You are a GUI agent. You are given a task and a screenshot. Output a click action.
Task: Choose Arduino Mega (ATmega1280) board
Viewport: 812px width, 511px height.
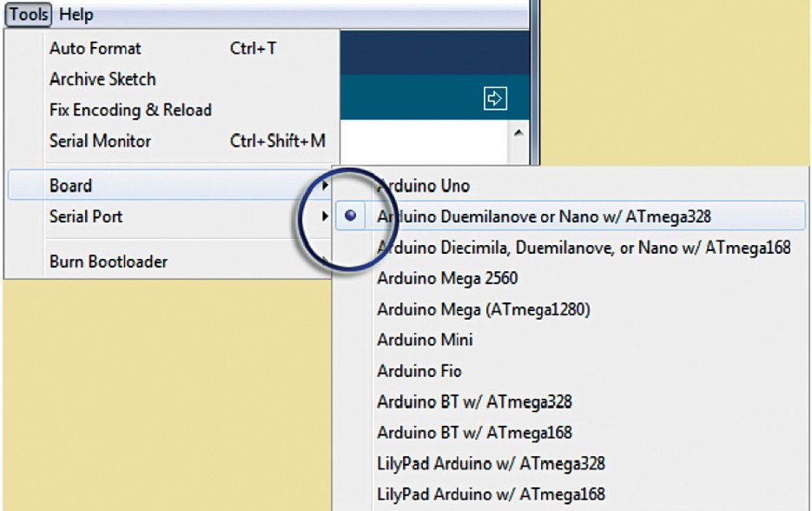tap(484, 309)
